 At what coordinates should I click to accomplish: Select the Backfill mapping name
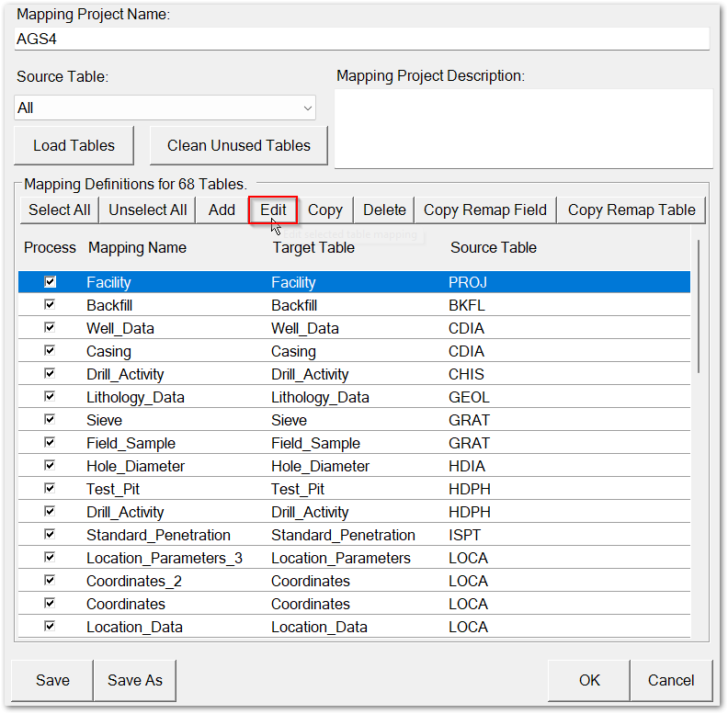pos(109,305)
